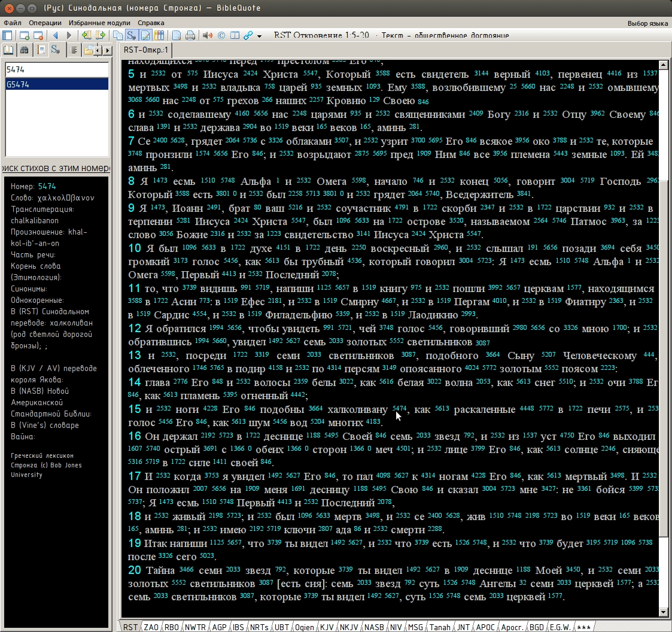
Task: Switch to the KJV module tab
Action: pyautogui.click(x=327, y=627)
